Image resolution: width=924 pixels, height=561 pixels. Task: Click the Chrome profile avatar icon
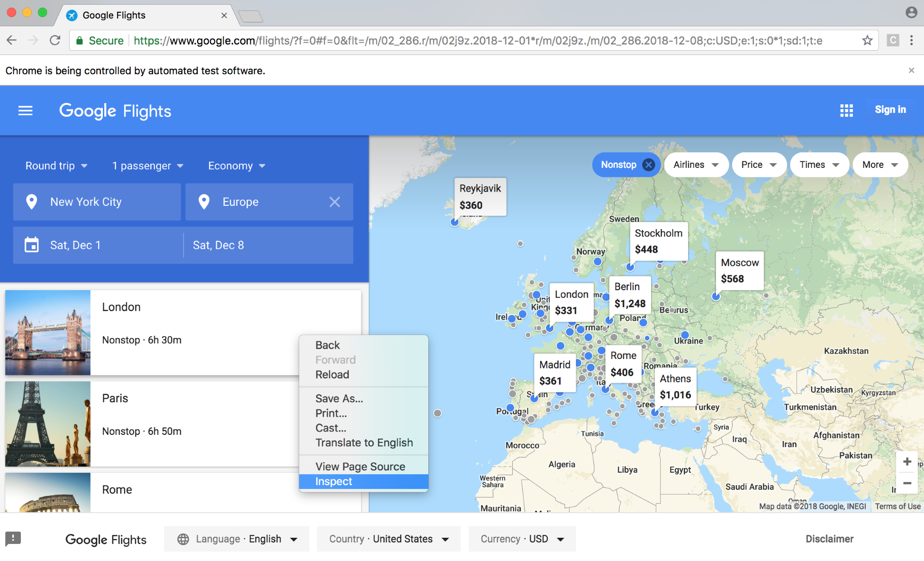[x=911, y=12]
